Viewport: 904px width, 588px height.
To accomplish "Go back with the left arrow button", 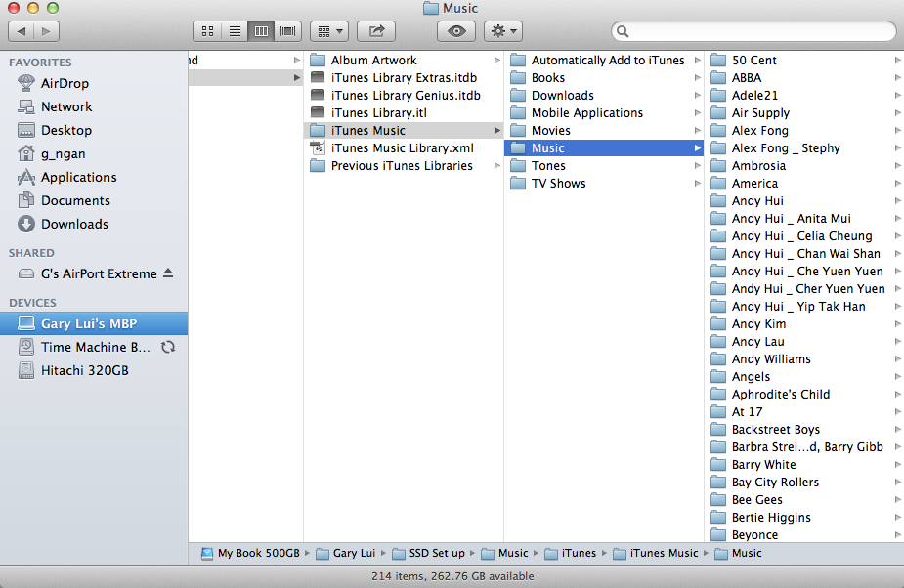I will (x=22, y=31).
